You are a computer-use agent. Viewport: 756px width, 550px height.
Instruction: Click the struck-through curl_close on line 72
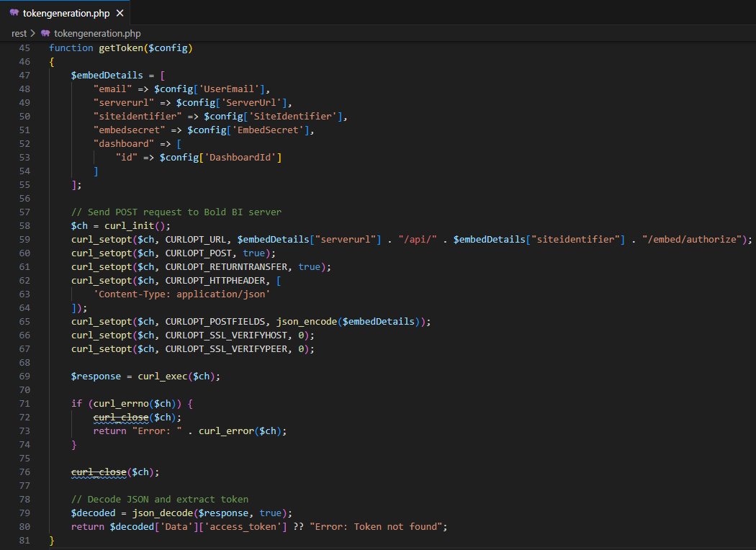click(x=121, y=417)
